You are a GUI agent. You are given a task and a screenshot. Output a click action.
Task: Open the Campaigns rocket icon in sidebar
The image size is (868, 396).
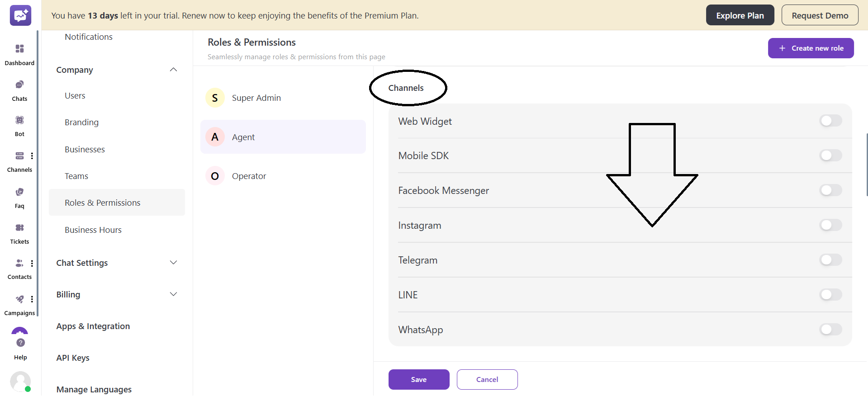(19, 299)
